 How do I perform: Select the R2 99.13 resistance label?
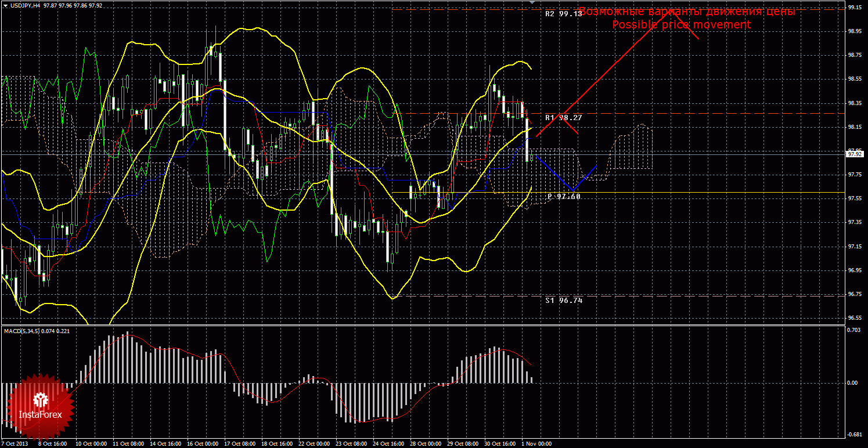(x=563, y=13)
